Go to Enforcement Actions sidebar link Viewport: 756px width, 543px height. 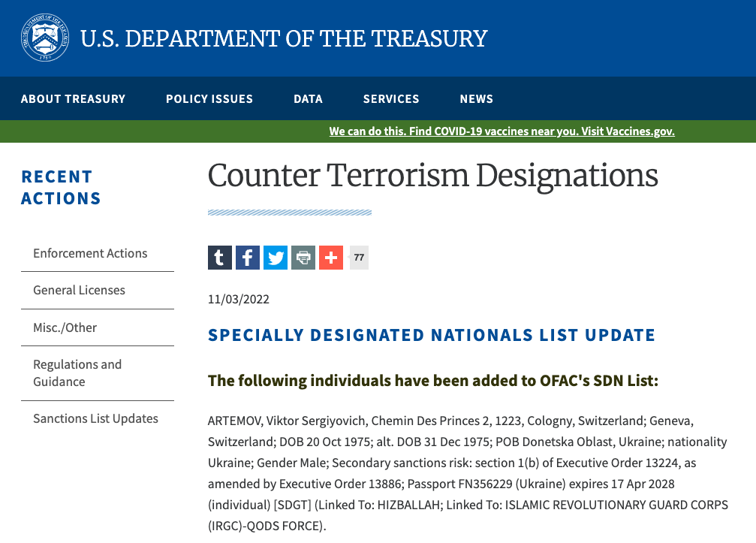coord(90,254)
